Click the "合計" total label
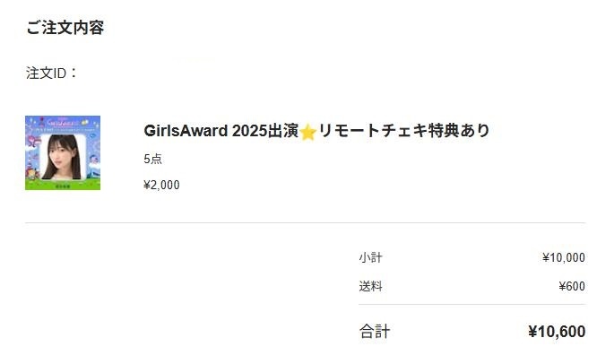The width and height of the screenshot is (597, 364). click(375, 331)
